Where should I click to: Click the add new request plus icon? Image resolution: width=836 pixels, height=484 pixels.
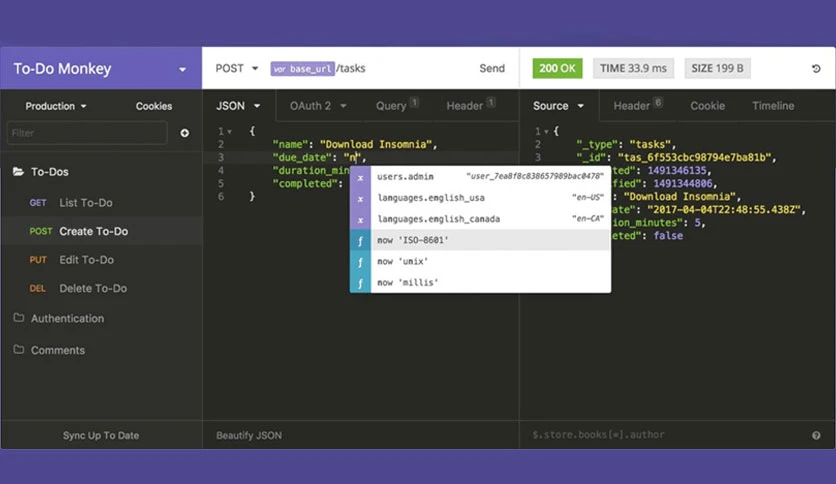point(184,133)
